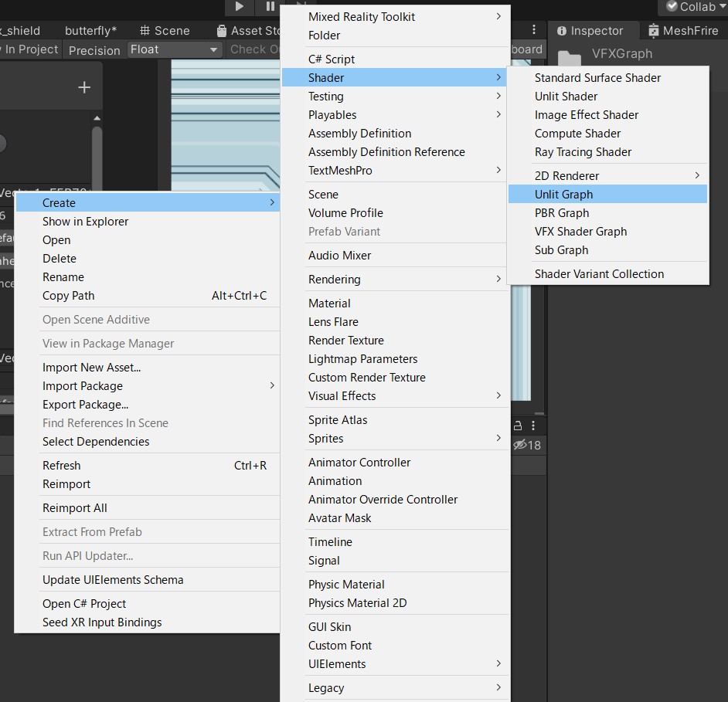728x702 pixels.
Task: Choose Scene in Create menu
Action: pos(396,195)
